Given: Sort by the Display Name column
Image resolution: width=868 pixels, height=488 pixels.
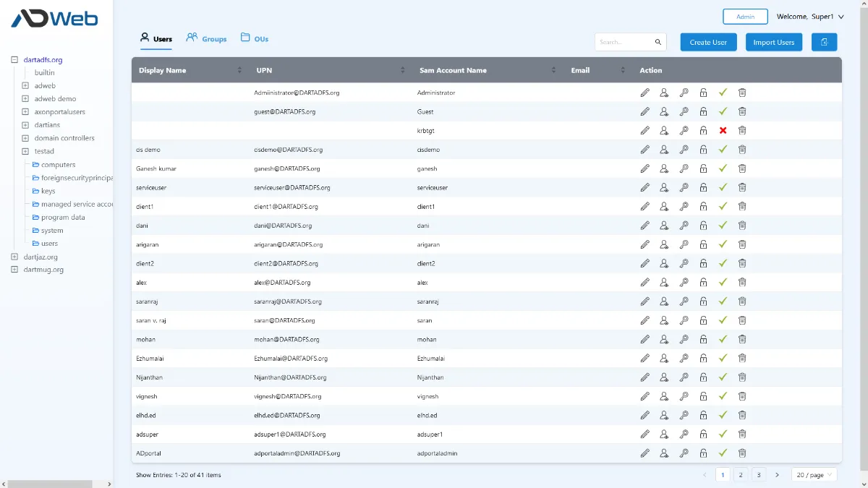Looking at the screenshot, I should [239, 70].
